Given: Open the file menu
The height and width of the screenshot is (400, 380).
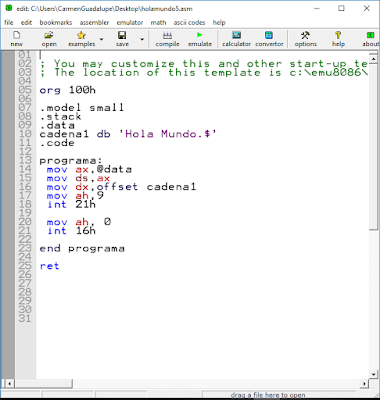Looking at the screenshot, I should point(9,22).
